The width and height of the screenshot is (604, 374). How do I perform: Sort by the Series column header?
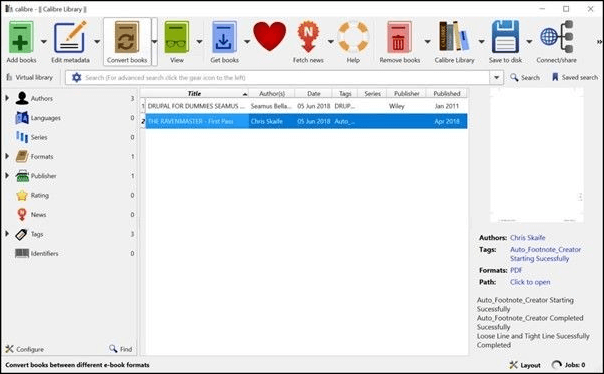372,93
